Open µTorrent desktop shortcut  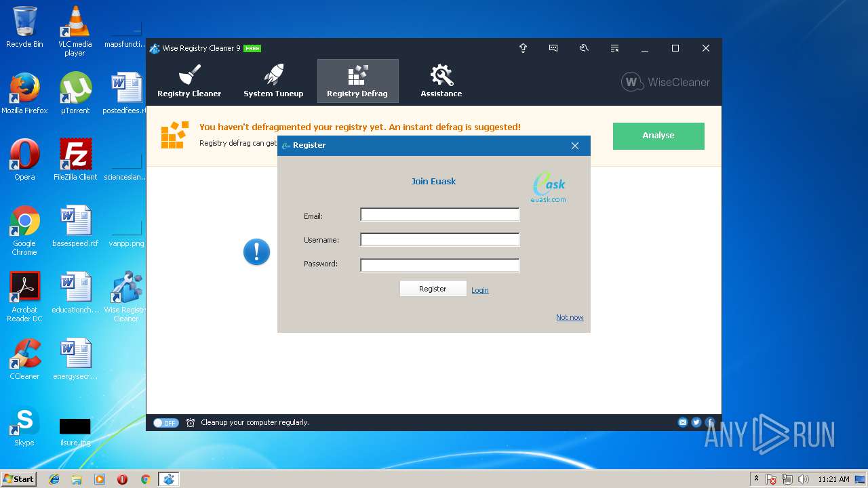75,94
